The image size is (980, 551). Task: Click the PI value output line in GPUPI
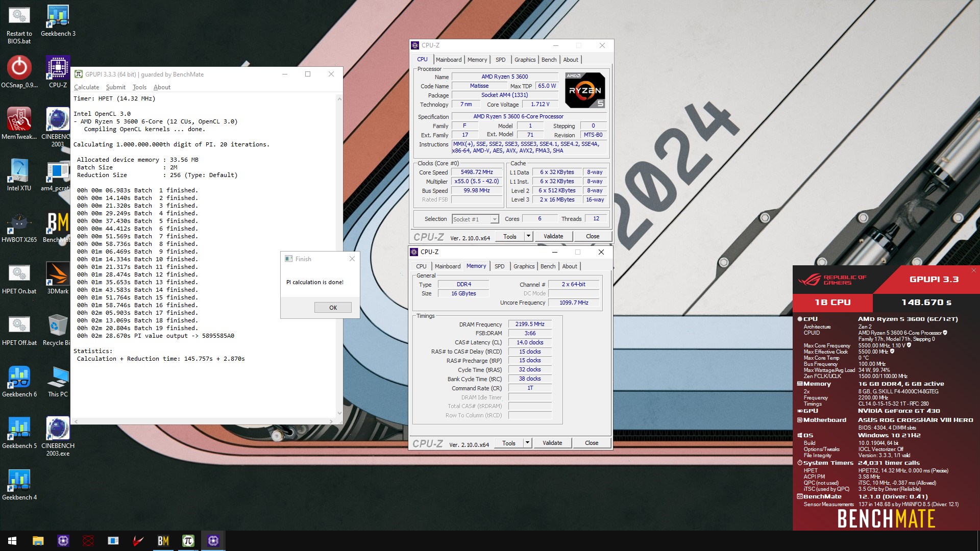pos(156,336)
